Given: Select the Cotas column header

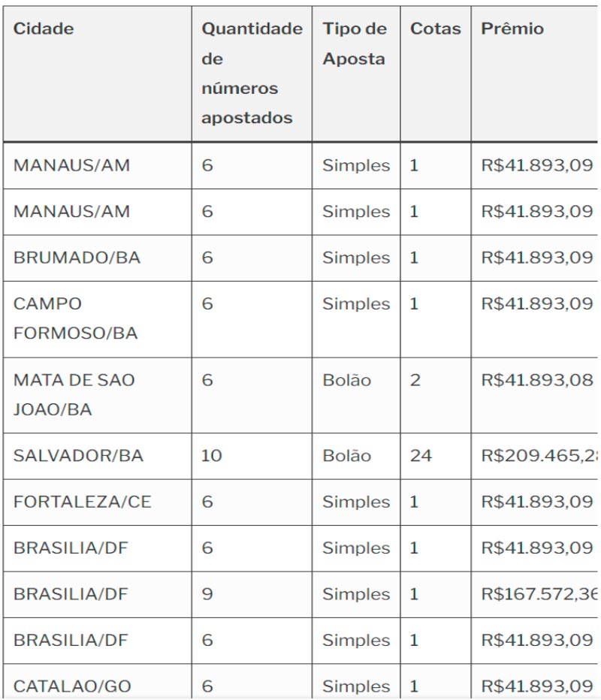Looking at the screenshot, I should [436, 29].
